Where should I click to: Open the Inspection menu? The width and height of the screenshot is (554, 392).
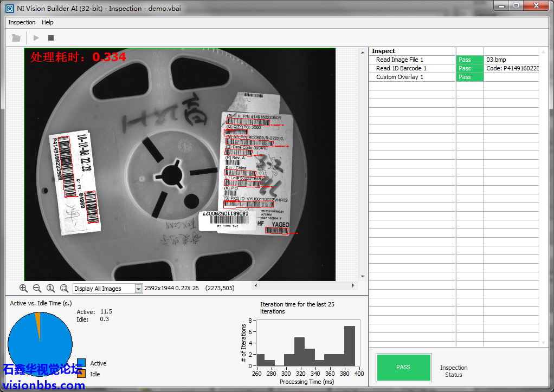22,22
